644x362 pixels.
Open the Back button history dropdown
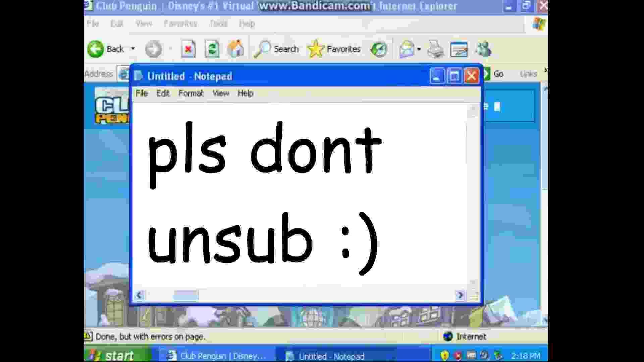pyautogui.click(x=133, y=49)
